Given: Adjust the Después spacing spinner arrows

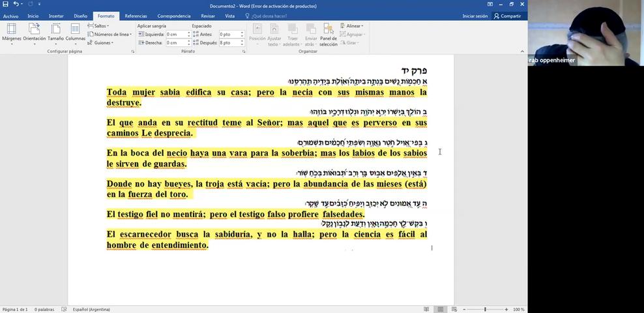Looking at the screenshot, I should [242, 43].
